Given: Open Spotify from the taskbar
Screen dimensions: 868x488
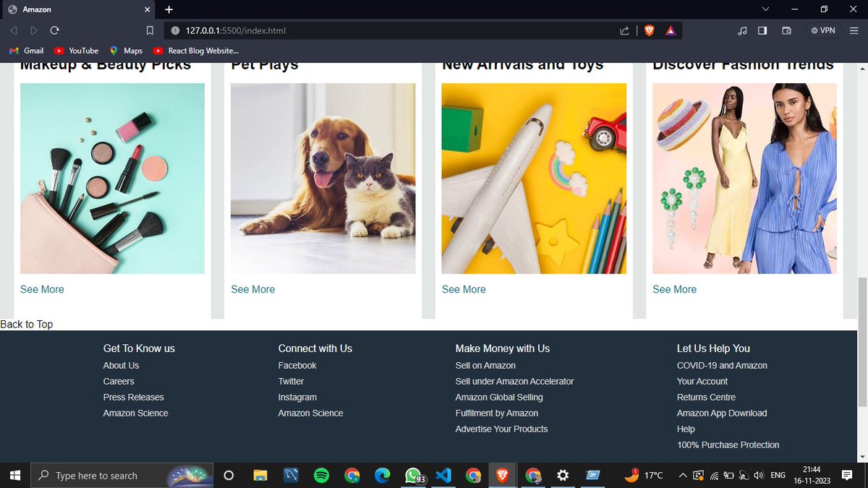Looking at the screenshot, I should click(321, 475).
